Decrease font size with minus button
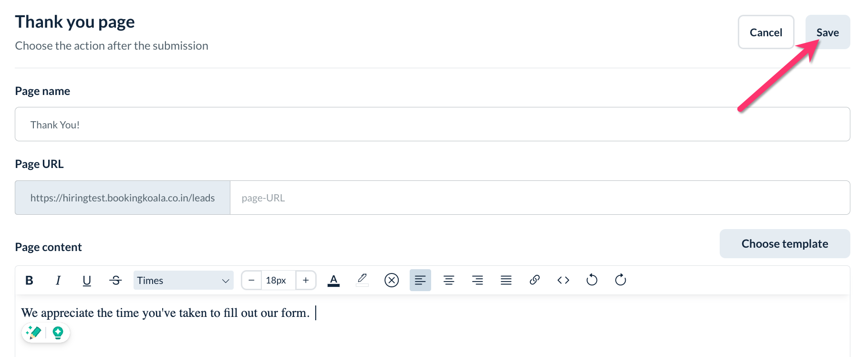 click(x=251, y=280)
